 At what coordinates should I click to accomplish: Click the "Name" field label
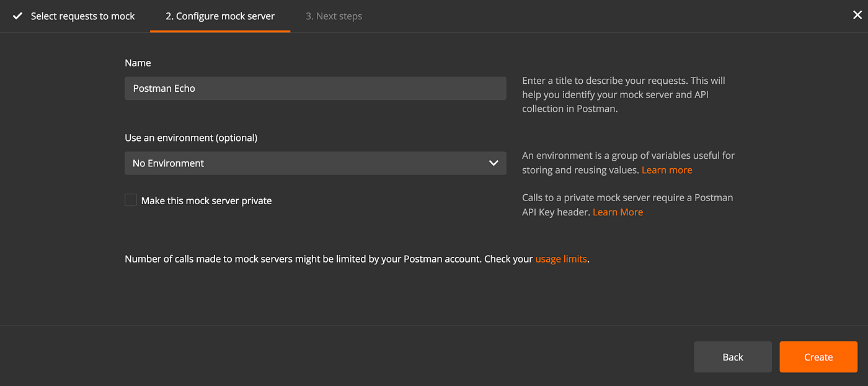pos(138,63)
